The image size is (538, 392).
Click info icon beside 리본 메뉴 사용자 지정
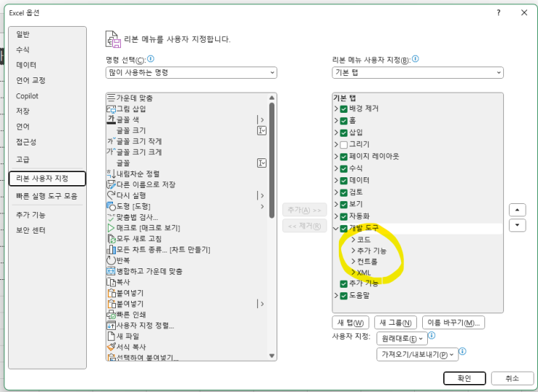[x=416, y=59]
